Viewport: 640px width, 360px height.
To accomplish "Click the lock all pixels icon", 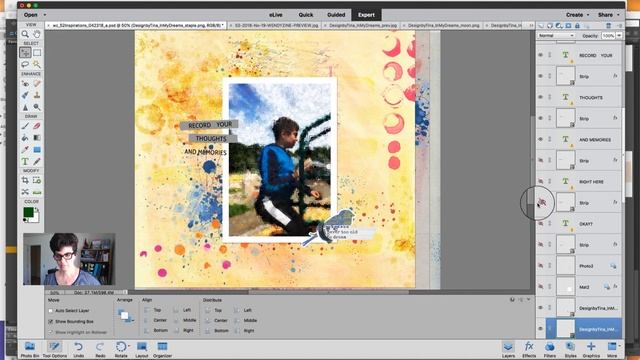I will pyautogui.click(x=577, y=25).
